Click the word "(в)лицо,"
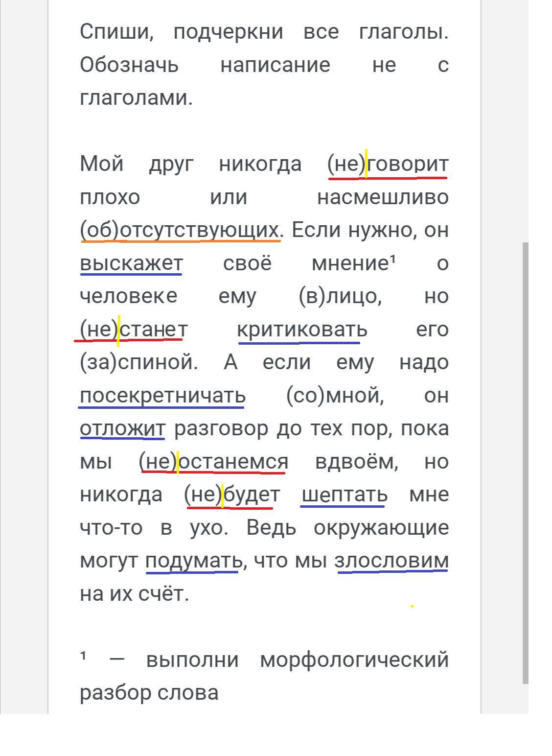This screenshot has width=552, height=756. 340,297
